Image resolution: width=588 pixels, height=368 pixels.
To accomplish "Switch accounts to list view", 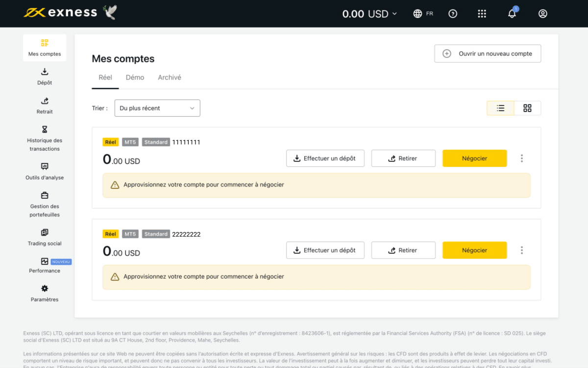I will [x=500, y=108].
